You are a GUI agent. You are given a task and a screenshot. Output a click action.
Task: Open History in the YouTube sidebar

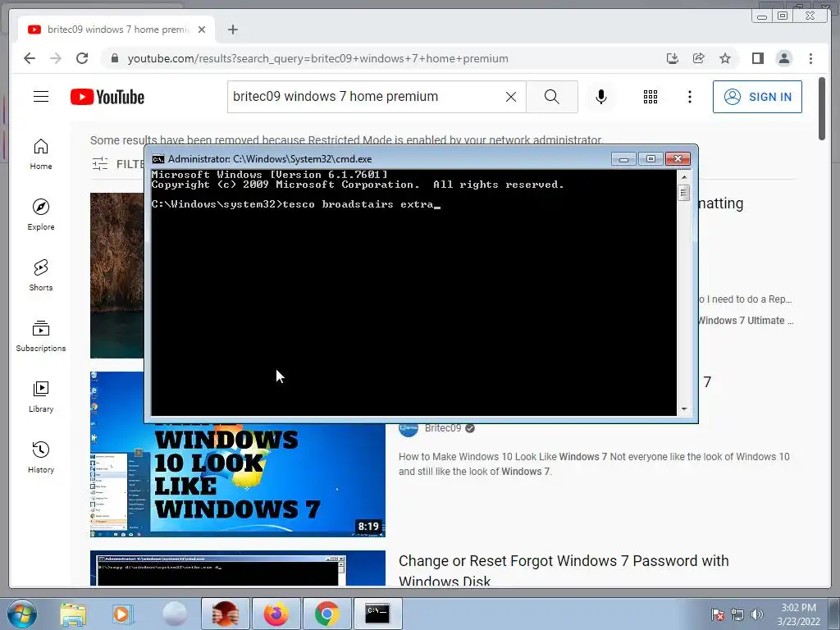[x=41, y=458]
